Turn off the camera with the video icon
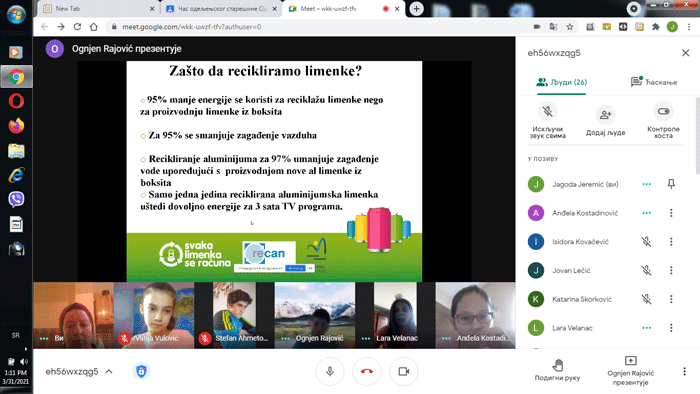 404,371
